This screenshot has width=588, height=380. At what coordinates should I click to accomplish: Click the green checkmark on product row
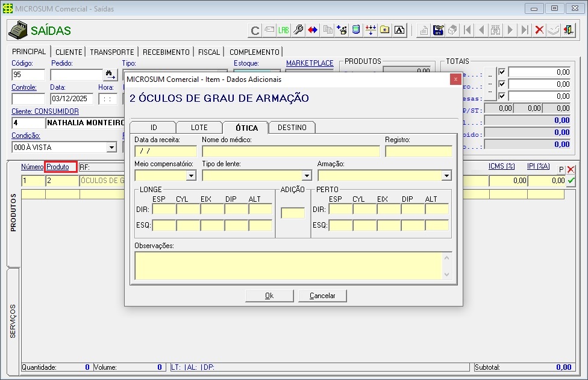coord(571,180)
